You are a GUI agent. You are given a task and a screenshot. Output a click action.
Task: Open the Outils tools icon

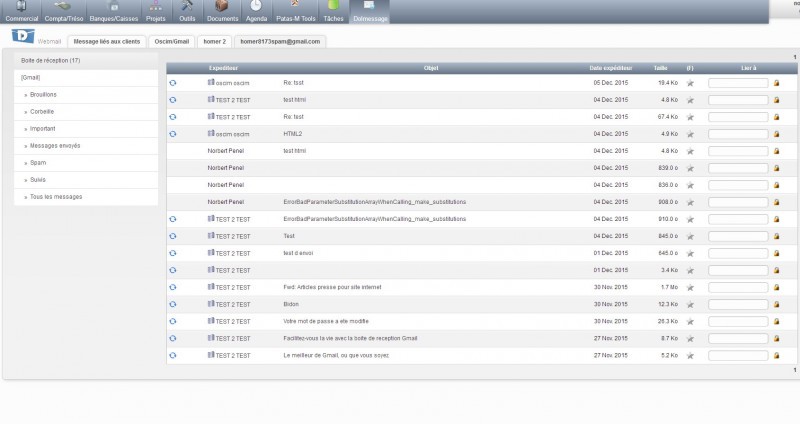click(x=187, y=6)
